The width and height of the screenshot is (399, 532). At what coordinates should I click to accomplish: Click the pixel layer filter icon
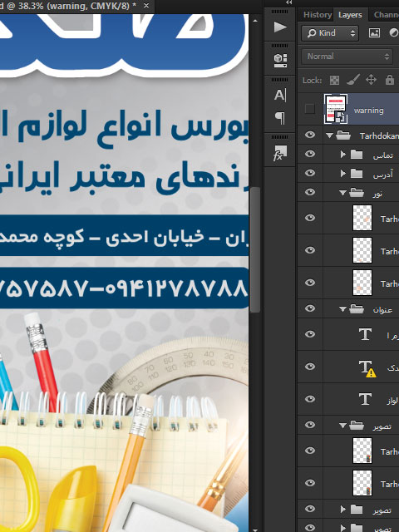(374, 33)
